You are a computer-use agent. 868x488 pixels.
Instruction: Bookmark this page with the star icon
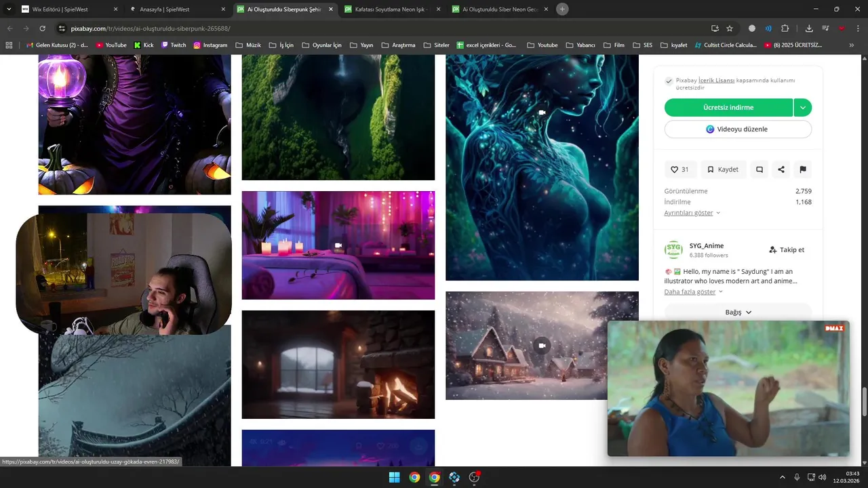pyautogui.click(x=730, y=28)
